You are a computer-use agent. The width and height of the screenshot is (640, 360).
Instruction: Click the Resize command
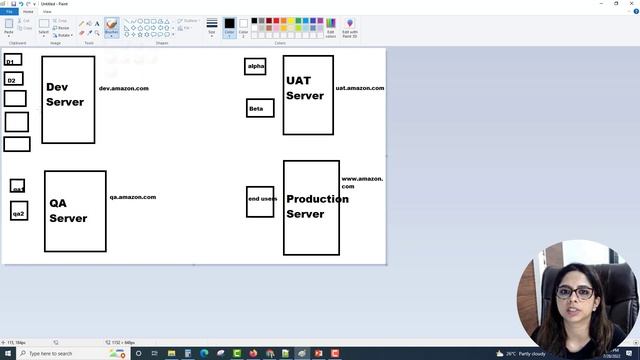61,28
